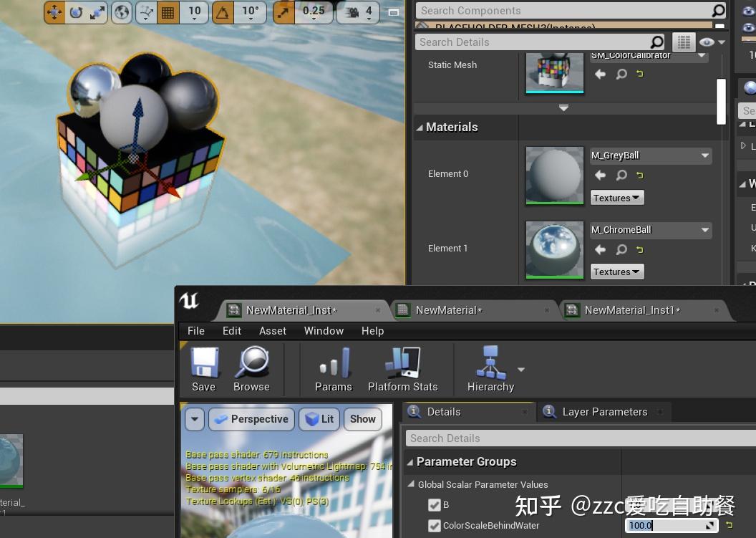
Task: Open the File menu
Action: click(195, 331)
